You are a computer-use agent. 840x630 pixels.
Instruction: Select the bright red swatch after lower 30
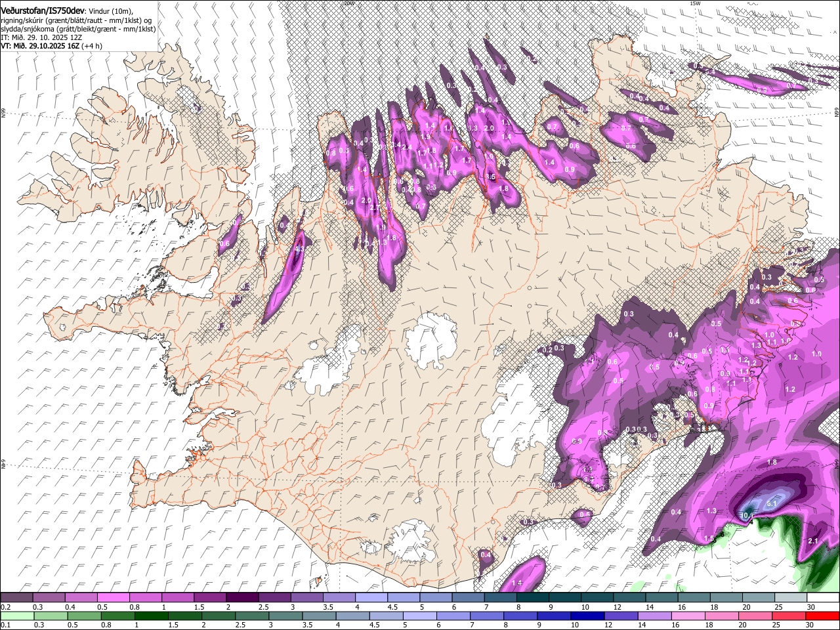(x=822, y=616)
